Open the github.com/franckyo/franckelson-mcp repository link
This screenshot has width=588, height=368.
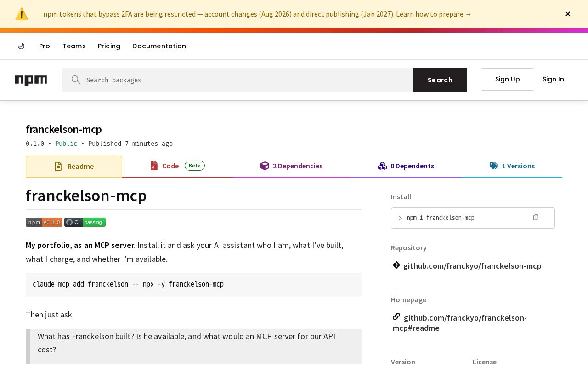pyautogui.click(x=472, y=266)
